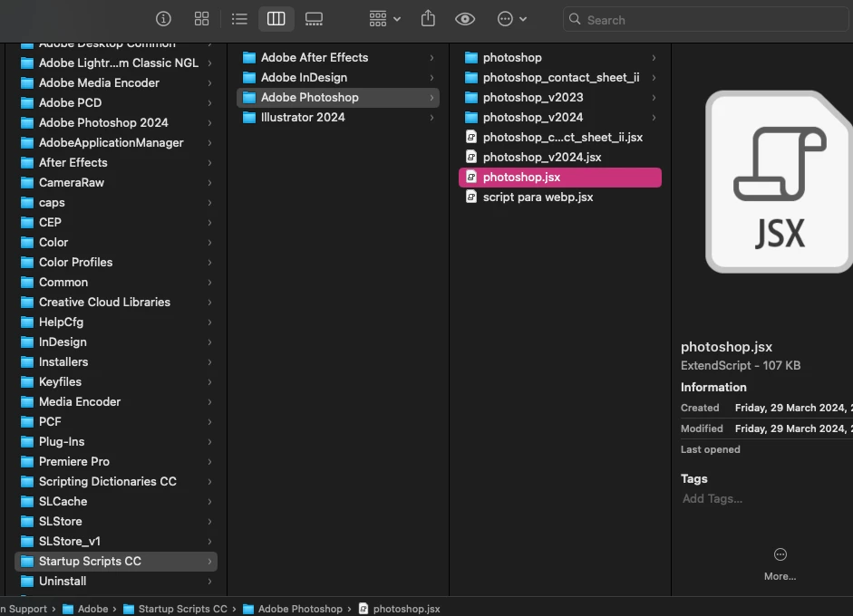Image resolution: width=853 pixels, height=616 pixels.
Task: Open the photoshop_contact_sheet_ii folder
Action: (560, 78)
